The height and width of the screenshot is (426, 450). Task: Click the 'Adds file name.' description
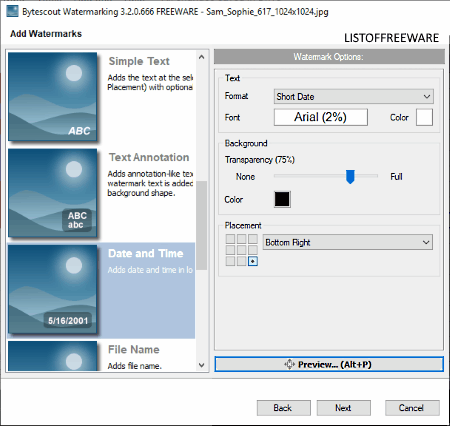[x=135, y=366]
